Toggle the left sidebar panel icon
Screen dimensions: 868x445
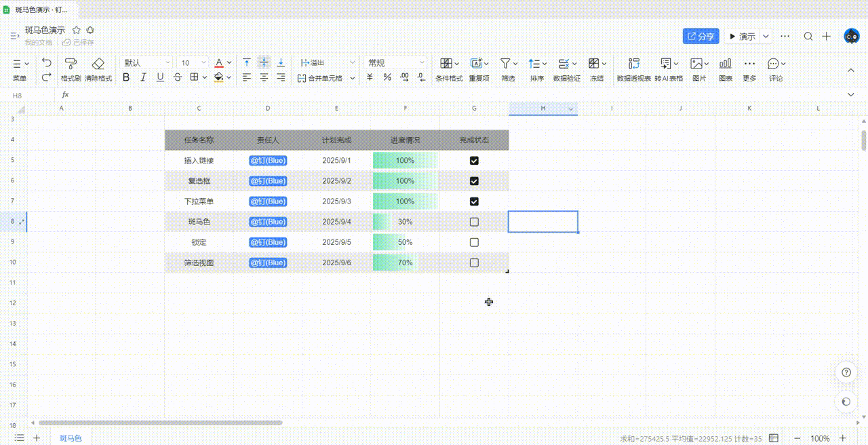click(x=14, y=37)
